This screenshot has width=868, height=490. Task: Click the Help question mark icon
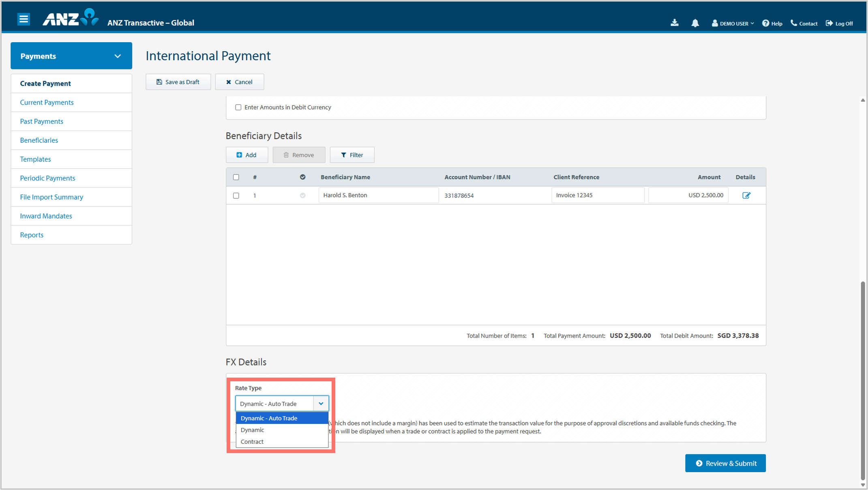click(765, 23)
